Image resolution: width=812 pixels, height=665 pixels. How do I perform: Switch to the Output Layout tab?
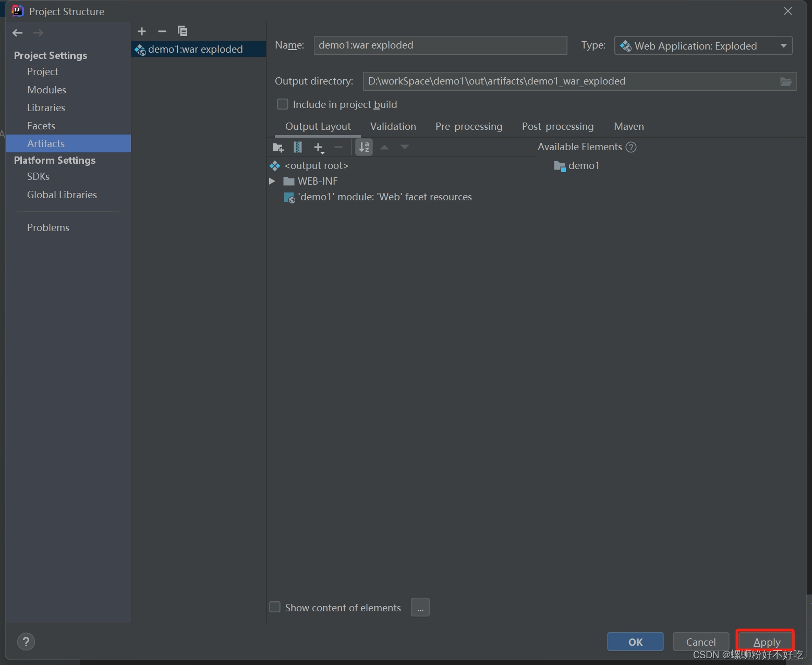pos(318,126)
